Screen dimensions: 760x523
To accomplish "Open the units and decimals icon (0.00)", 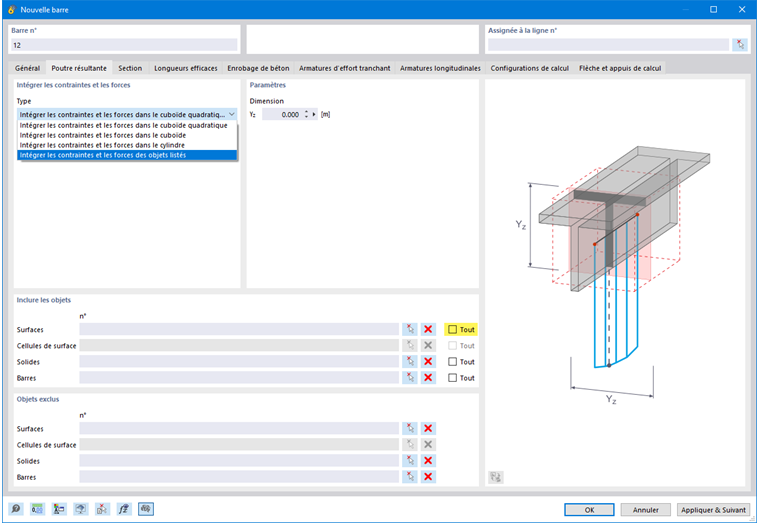I will click(x=37, y=509).
